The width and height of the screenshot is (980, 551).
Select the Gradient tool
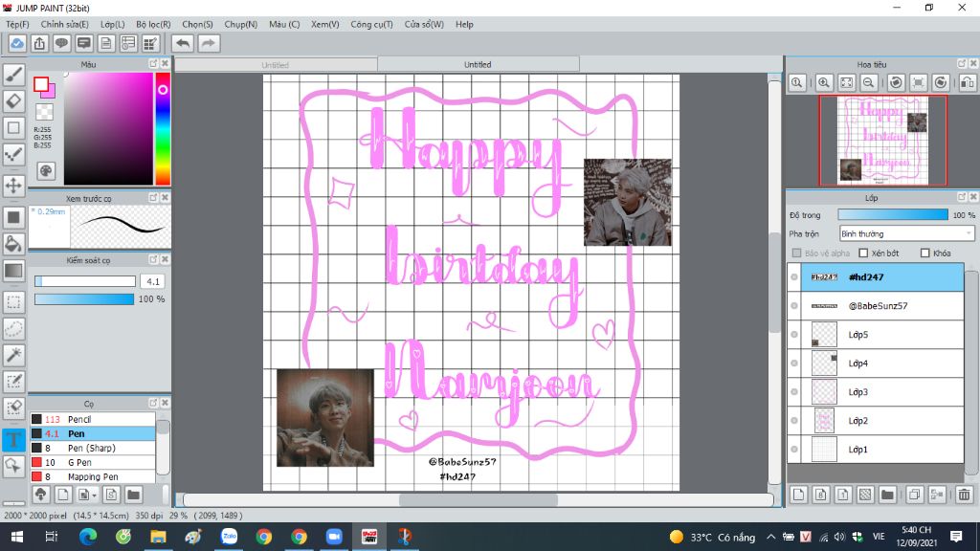pos(13,271)
